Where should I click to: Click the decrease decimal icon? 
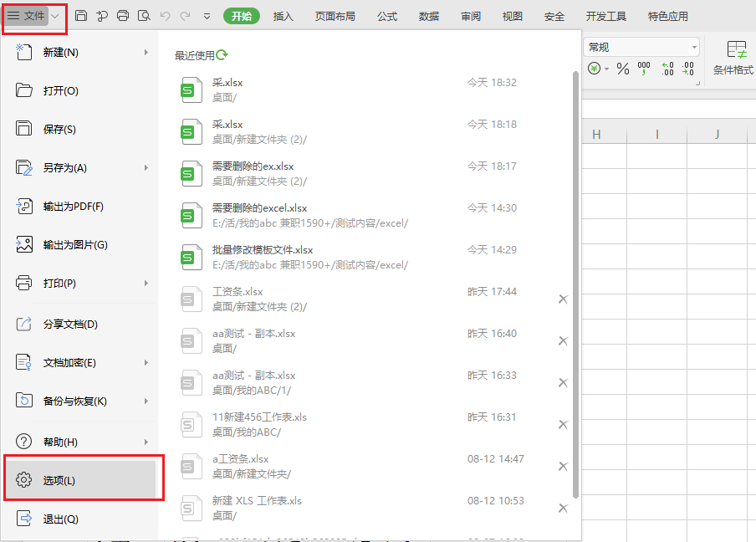coord(687,67)
